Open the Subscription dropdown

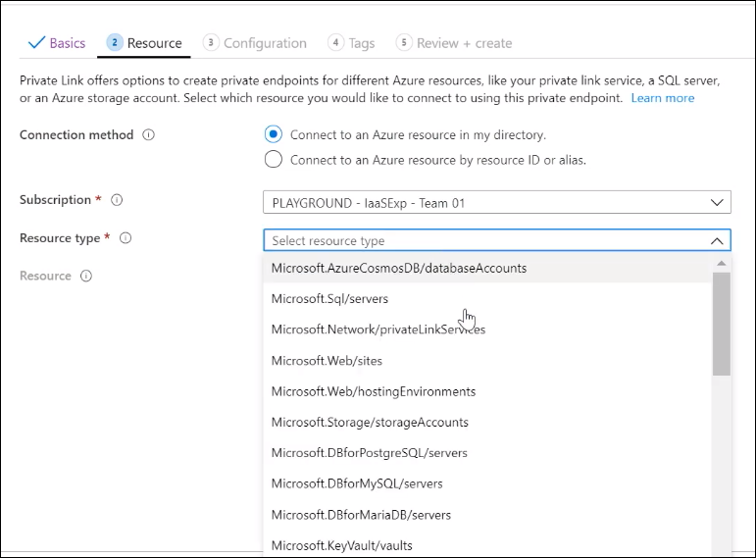tap(496, 202)
